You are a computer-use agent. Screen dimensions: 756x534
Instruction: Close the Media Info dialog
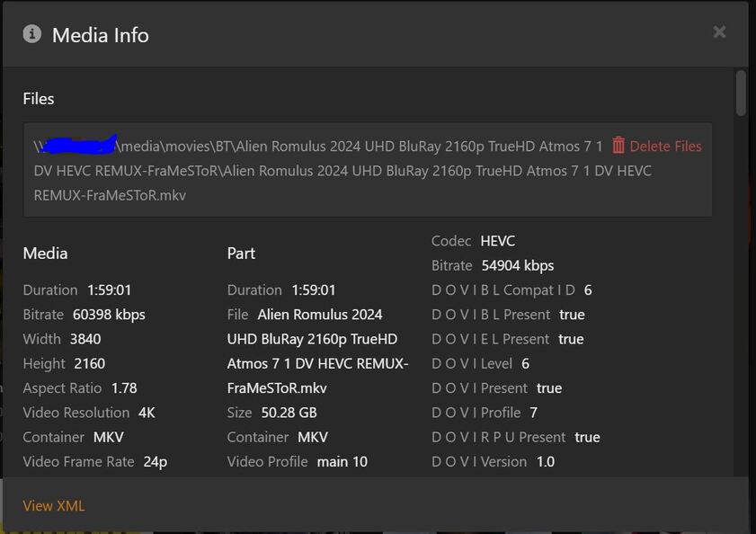(x=719, y=32)
